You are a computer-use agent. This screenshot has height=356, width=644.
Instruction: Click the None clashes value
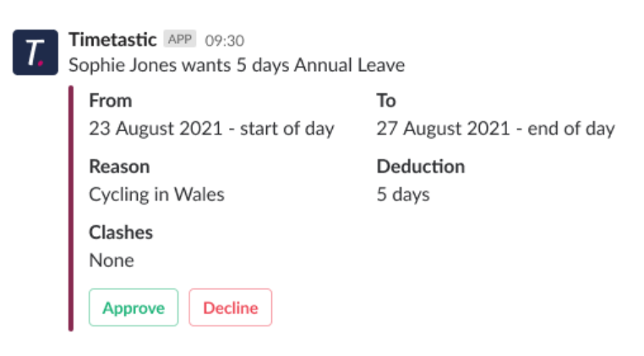pyautogui.click(x=112, y=260)
